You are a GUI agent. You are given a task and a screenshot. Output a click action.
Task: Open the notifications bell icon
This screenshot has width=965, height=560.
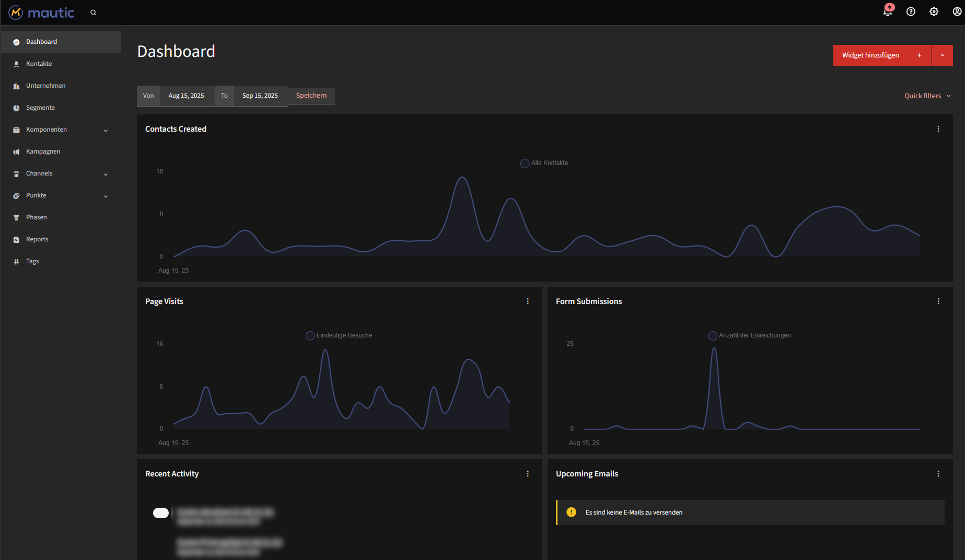pos(888,11)
